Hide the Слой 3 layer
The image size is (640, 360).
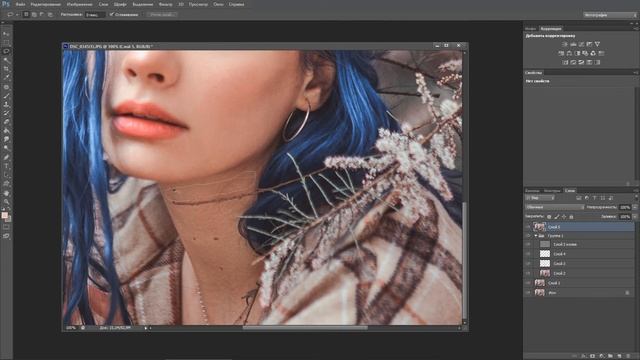pos(528,264)
